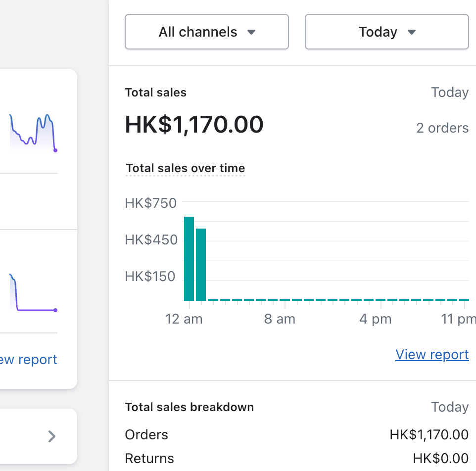Click the purple end dot on lower sparkline
This screenshot has height=471, width=476.
coord(55,310)
